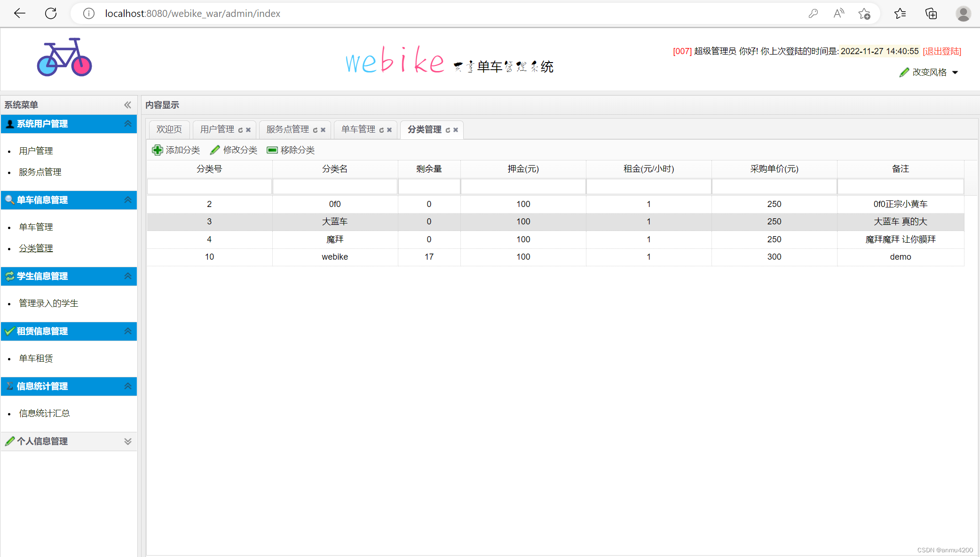
Task: Collapse the 信息统计管理 section
Action: click(x=127, y=386)
